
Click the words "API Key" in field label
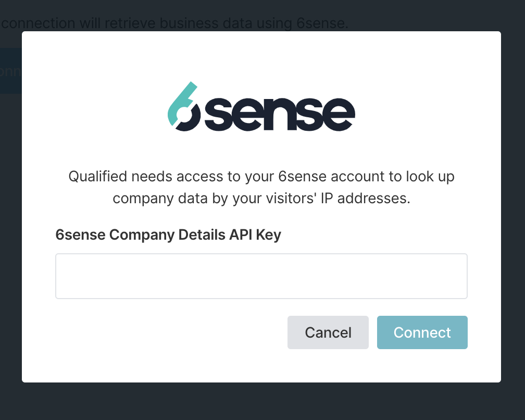pos(255,235)
